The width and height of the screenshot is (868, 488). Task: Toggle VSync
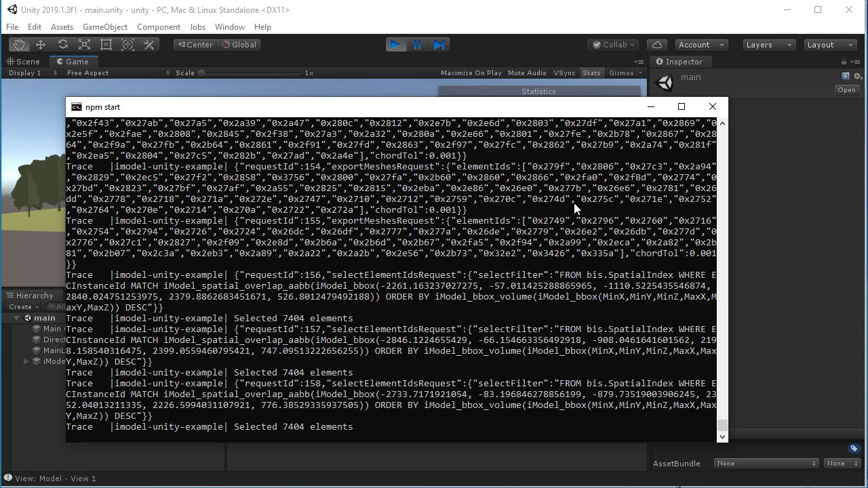564,73
